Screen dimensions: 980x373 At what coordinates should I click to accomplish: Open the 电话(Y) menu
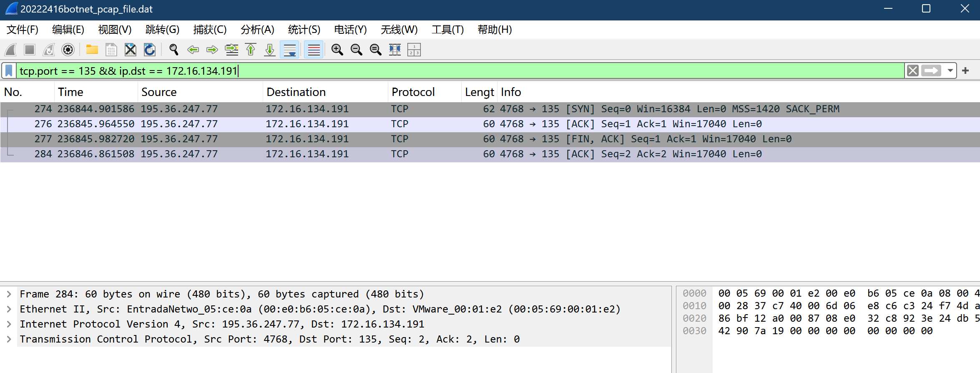350,30
